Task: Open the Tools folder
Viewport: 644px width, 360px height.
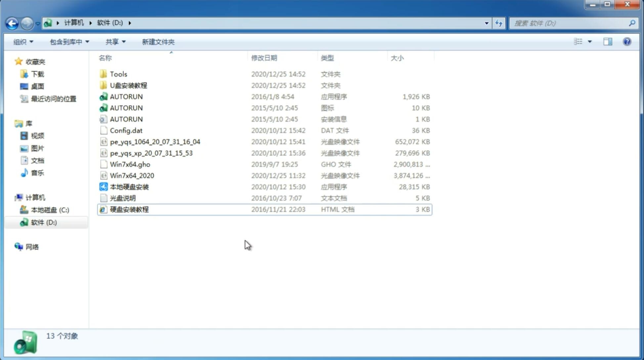Action: pos(118,74)
